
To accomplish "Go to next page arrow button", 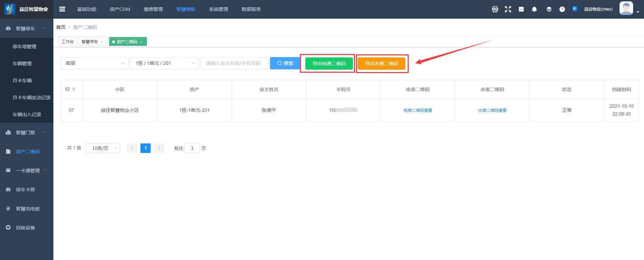I will point(159,148).
